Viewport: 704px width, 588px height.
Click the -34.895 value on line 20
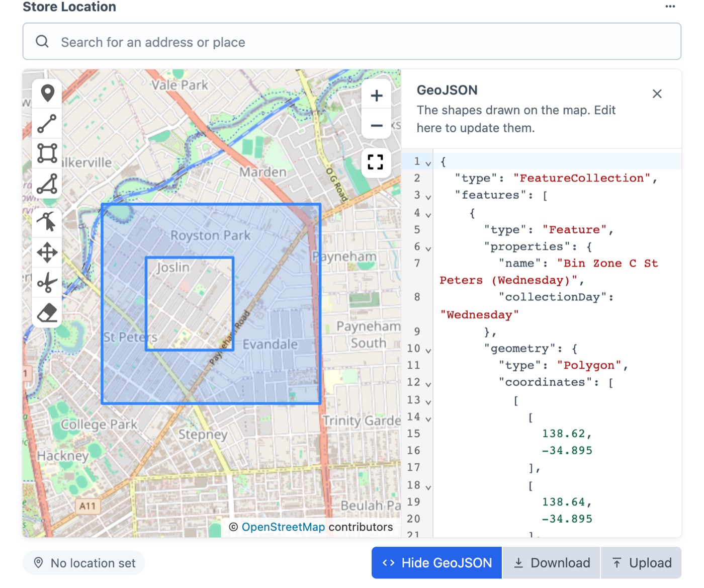pyautogui.click(x=567, y=519)
